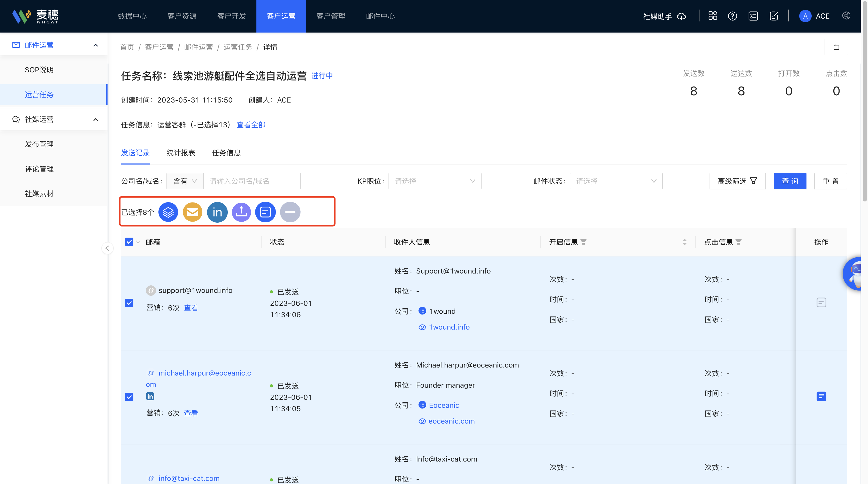Click LinkedIn badge under michael.harpur email
868x484 pixels.
pyautogui.click(x=150, y=396)
